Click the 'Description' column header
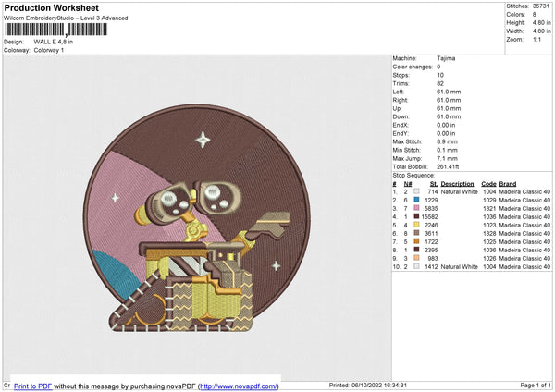555x392 pixels. tap(457, 184)
